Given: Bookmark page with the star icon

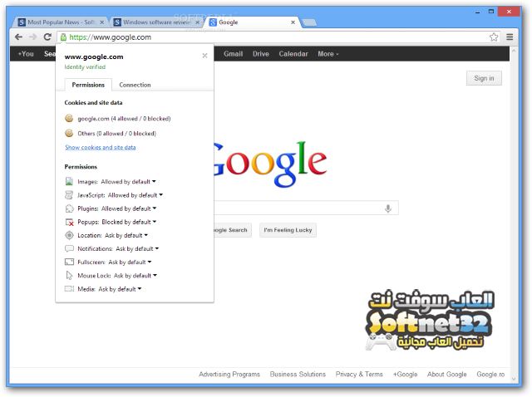Looking at the screenshot, I should (x=494, y=37).
